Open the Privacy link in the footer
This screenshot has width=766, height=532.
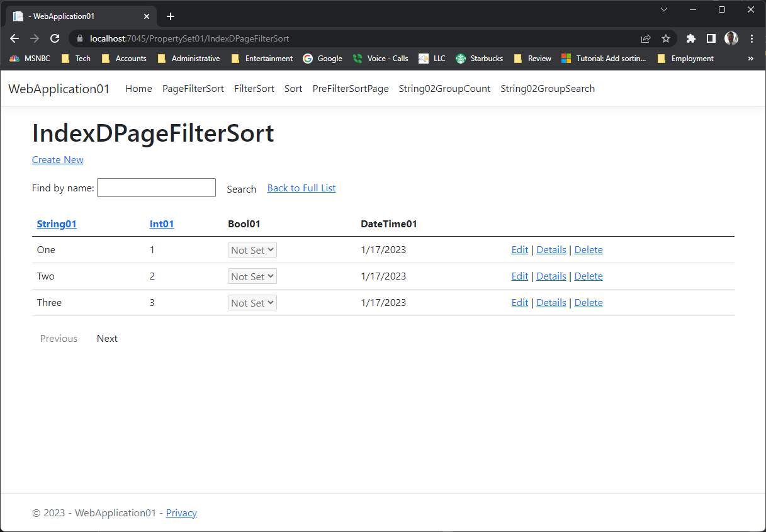tap(181, 513)
